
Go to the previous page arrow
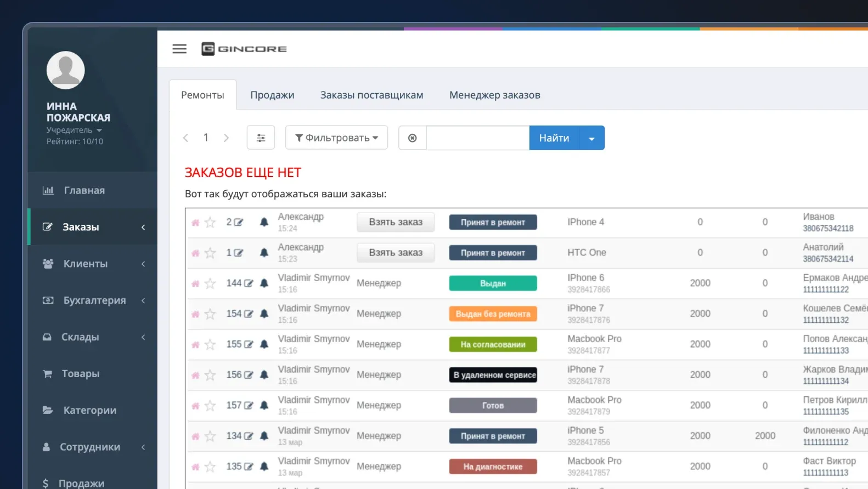click(x=185, y=138)
